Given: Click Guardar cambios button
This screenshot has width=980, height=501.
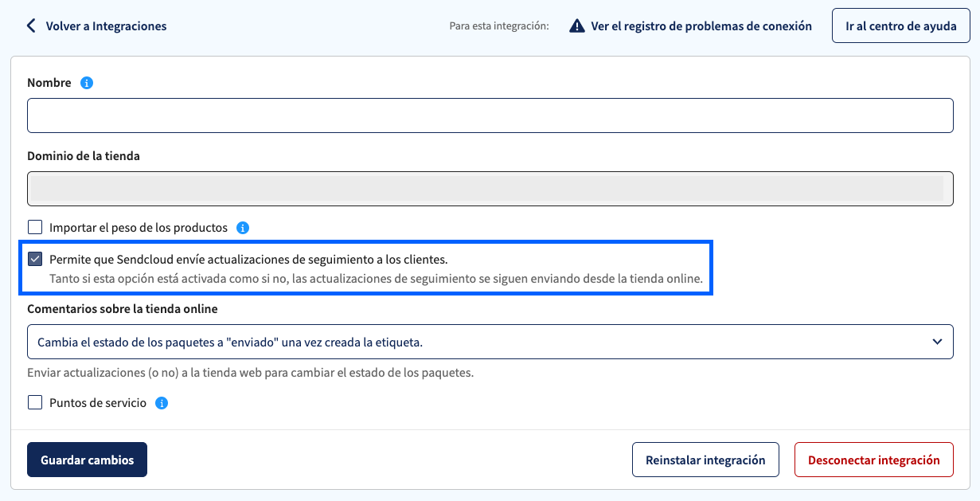Looking at the screenshot, I should point(87,460).
